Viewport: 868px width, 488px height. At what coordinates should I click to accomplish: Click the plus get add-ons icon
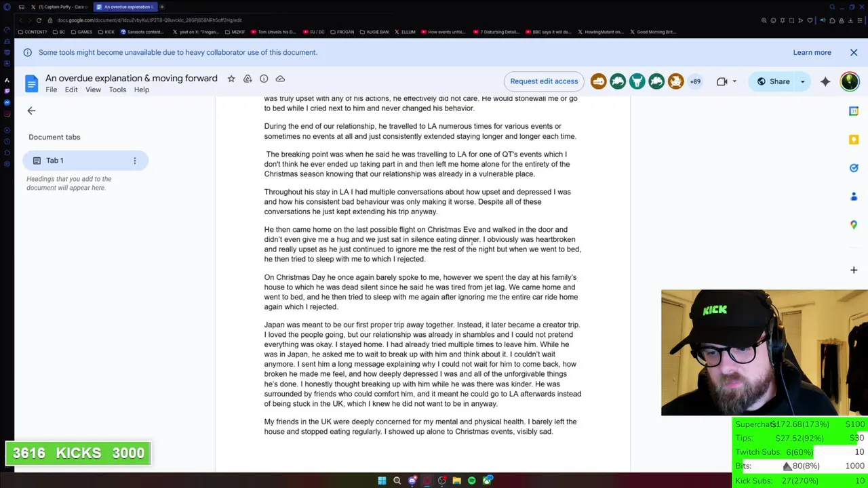(x=854, y=270)
